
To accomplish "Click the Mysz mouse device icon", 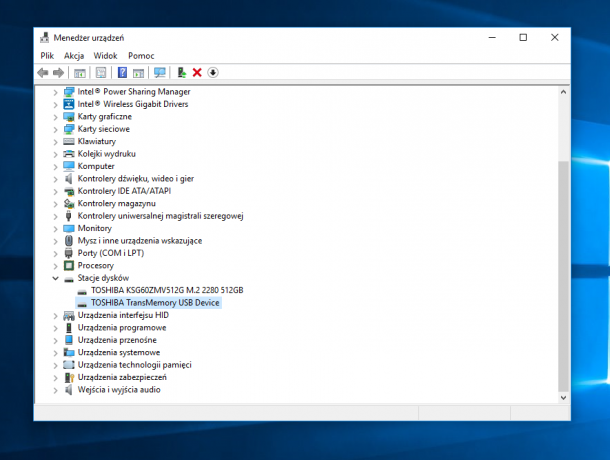I will tap(69, 241).
